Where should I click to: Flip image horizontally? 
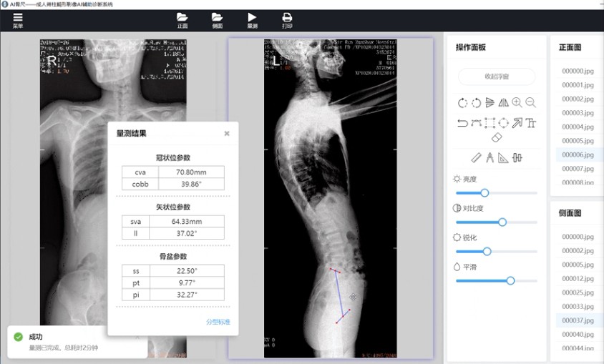pos(504,103)
